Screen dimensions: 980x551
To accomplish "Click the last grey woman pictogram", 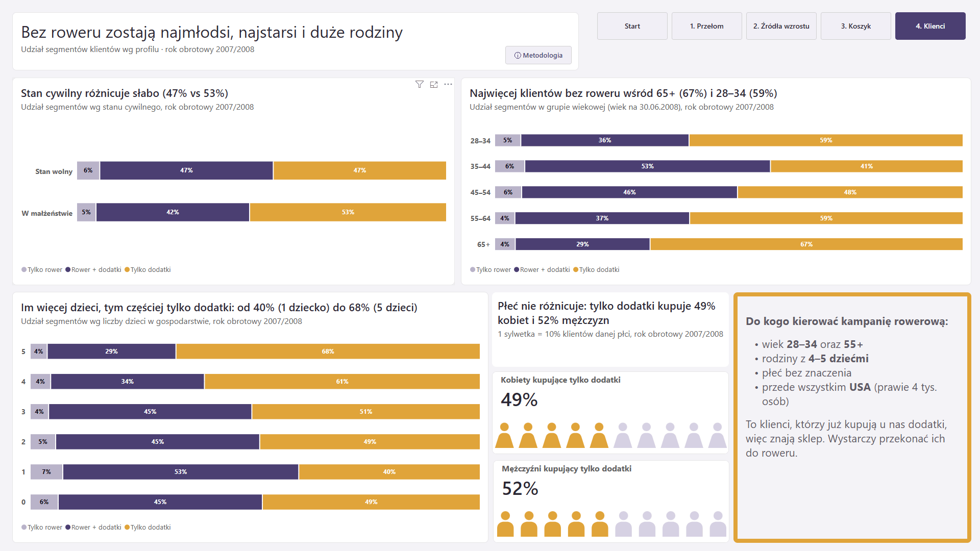I will 718,435.
